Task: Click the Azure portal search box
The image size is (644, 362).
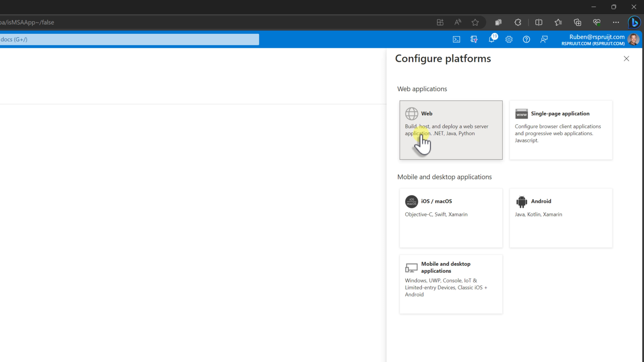Action: 129,39
